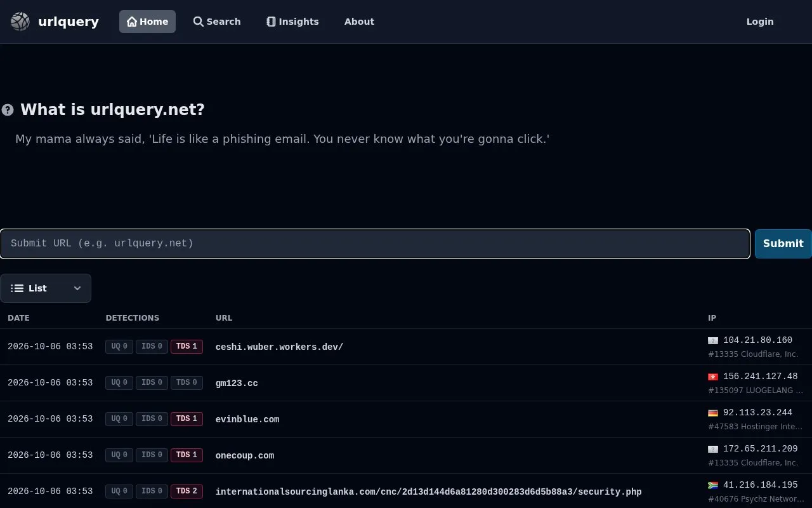Click TDS 1 badge for onecoup.com

coord(187,455)
